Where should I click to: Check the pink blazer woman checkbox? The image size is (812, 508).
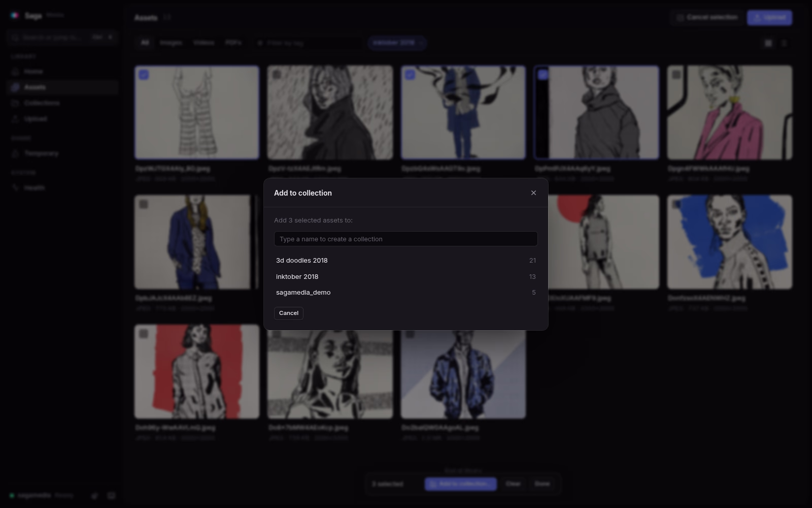[x=676, y=75]
